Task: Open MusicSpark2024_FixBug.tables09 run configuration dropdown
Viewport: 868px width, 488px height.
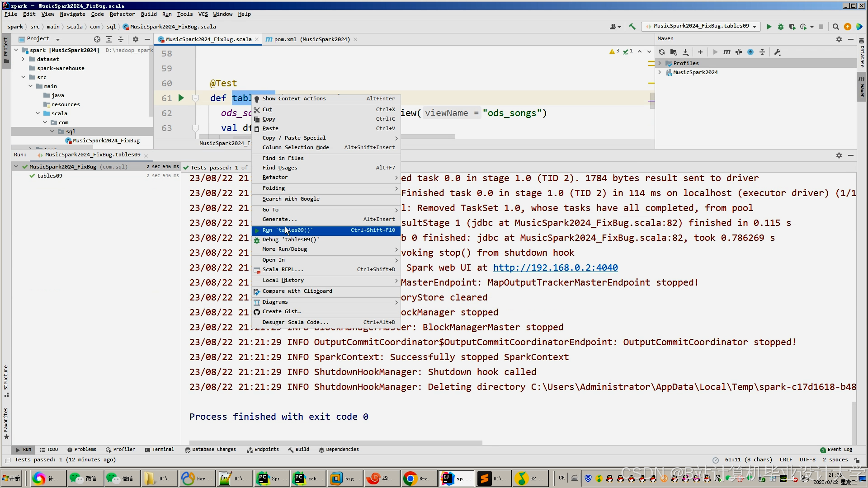Action: (x=701, y=26)
